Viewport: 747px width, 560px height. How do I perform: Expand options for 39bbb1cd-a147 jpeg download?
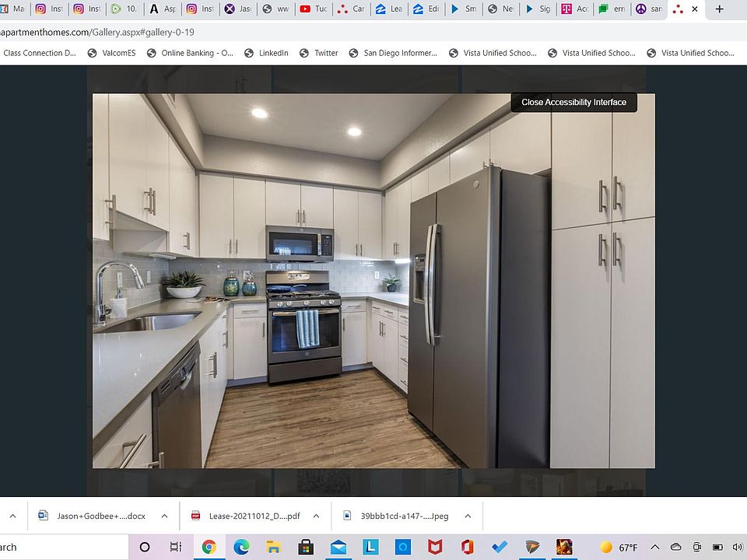(468, 516)
